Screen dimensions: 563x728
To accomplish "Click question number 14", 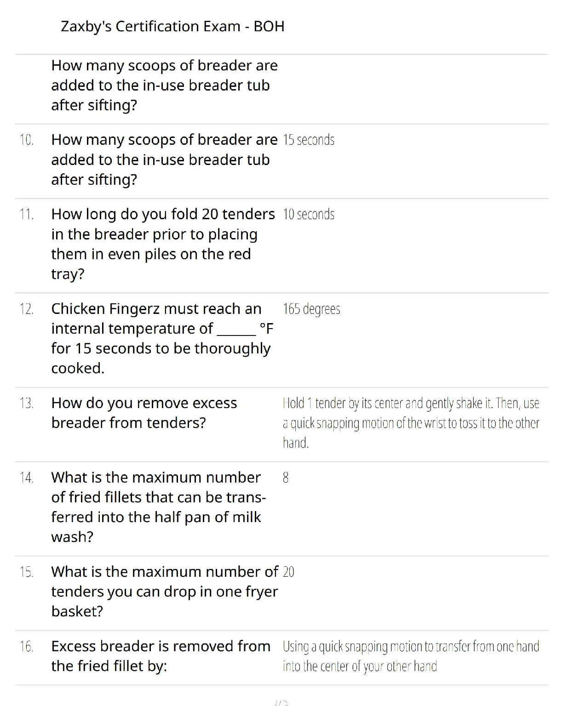I will (x=27, y=478).
